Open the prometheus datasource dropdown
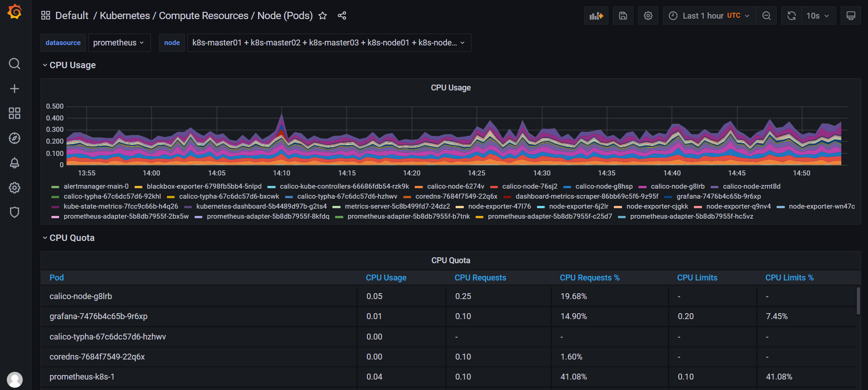The width and height of the screenshot is (868, 390). click(x=119, y=43)
